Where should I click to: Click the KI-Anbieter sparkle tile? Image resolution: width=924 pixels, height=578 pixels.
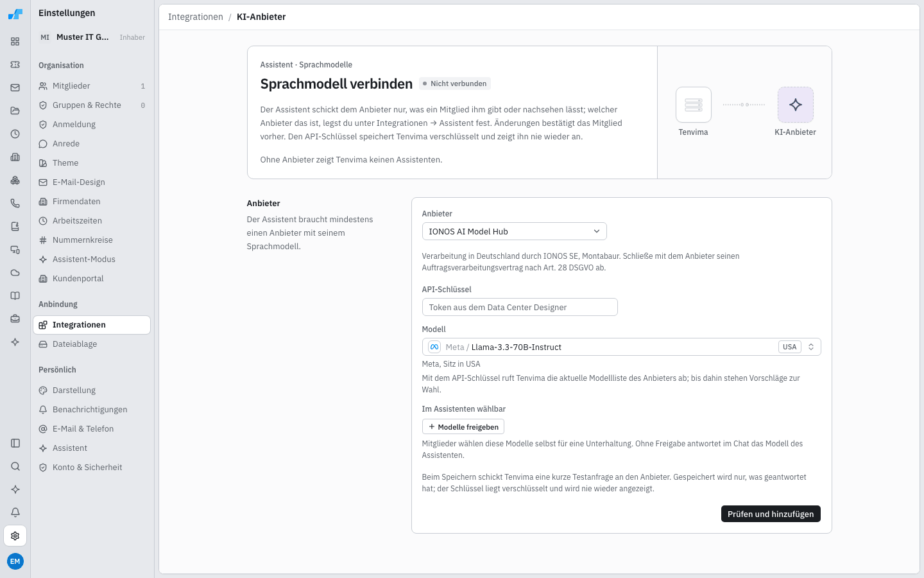click(x=796, y=105)
